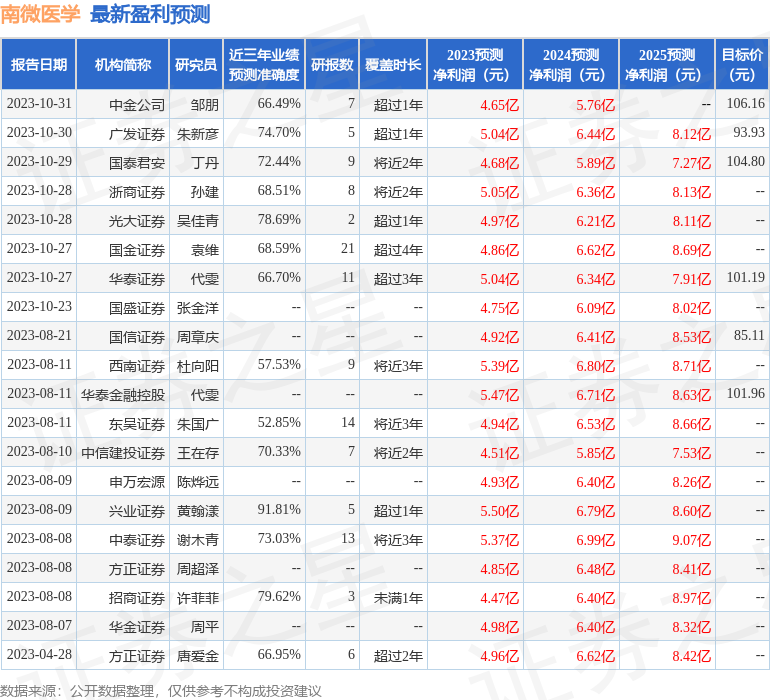Click 2025 forecast 8.69亿
The width and height of the screenshot is (770, 700).
[691, 250]
